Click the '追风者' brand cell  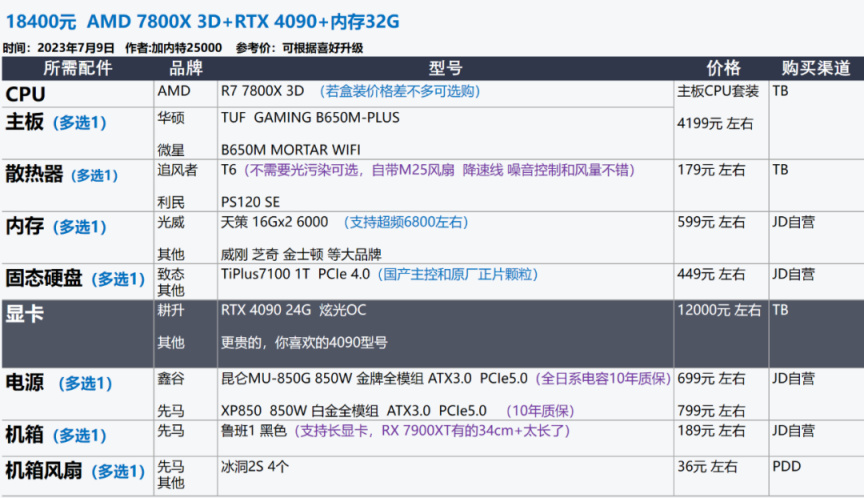click(x=177, y=170)
